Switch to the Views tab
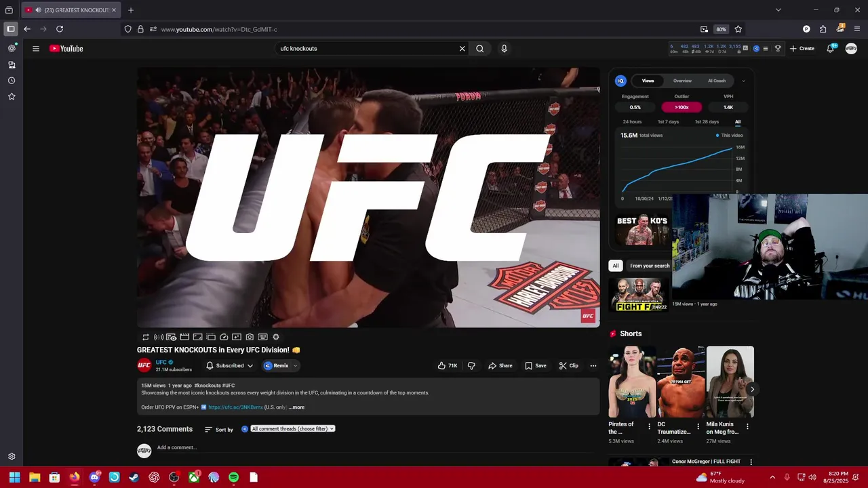 [x=648, y=81]
